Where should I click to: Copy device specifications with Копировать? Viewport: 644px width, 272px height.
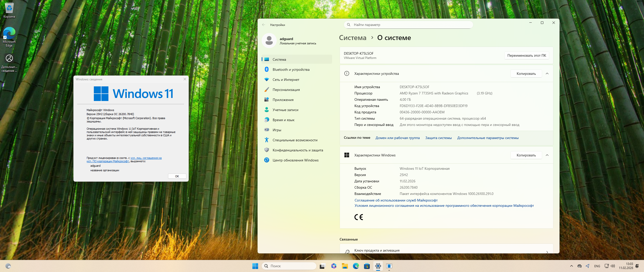pos(526,74)
